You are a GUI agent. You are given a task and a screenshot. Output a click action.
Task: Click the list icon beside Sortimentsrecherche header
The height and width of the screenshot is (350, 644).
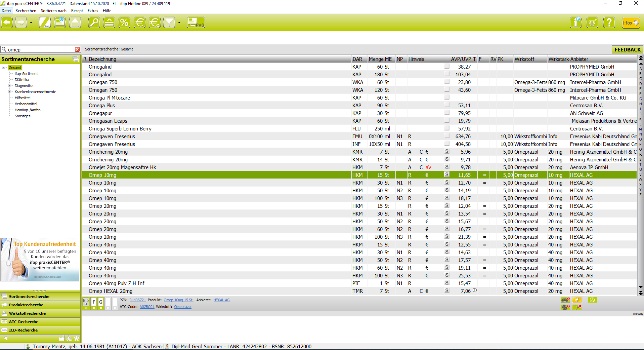pos(76,59)
